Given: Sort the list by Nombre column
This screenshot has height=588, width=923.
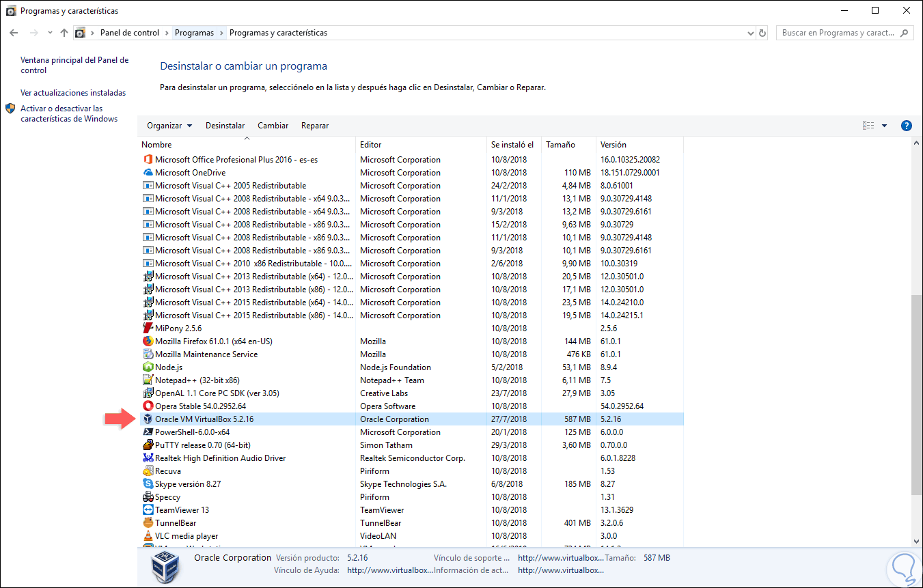Looking at the screenshot, I should (247, 145).
